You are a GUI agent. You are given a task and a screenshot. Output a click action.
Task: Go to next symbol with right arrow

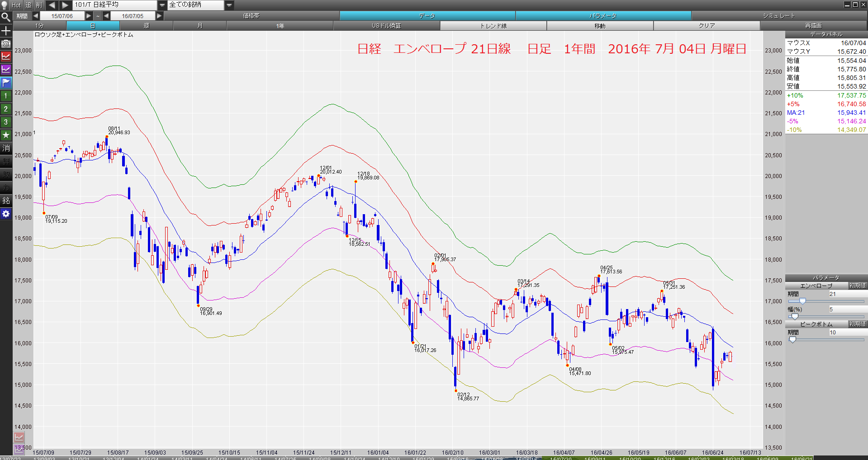pos(65,5)
